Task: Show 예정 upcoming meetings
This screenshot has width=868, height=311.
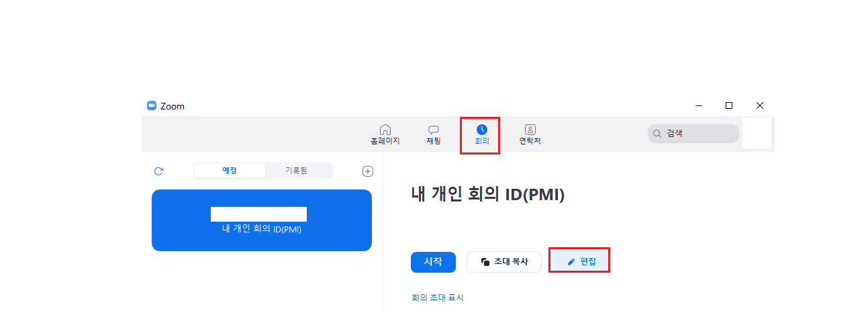Action: pyautogui.click(x=230, y=171)
